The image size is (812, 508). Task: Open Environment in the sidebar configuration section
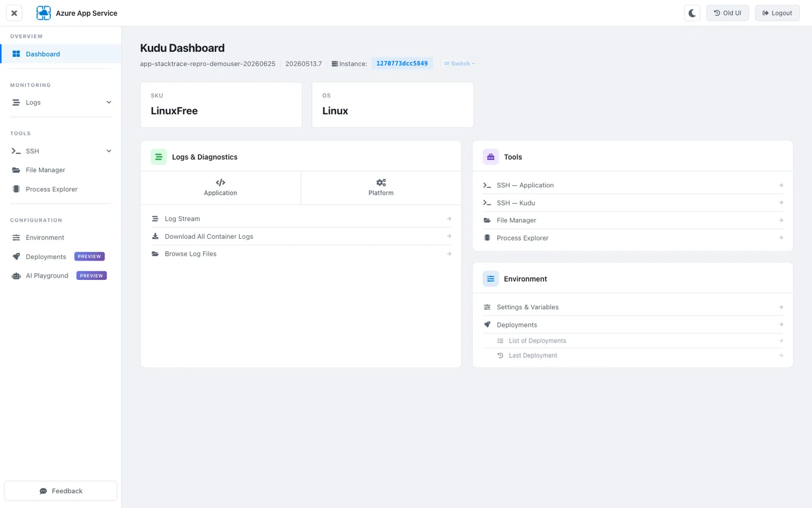point(60,238)
